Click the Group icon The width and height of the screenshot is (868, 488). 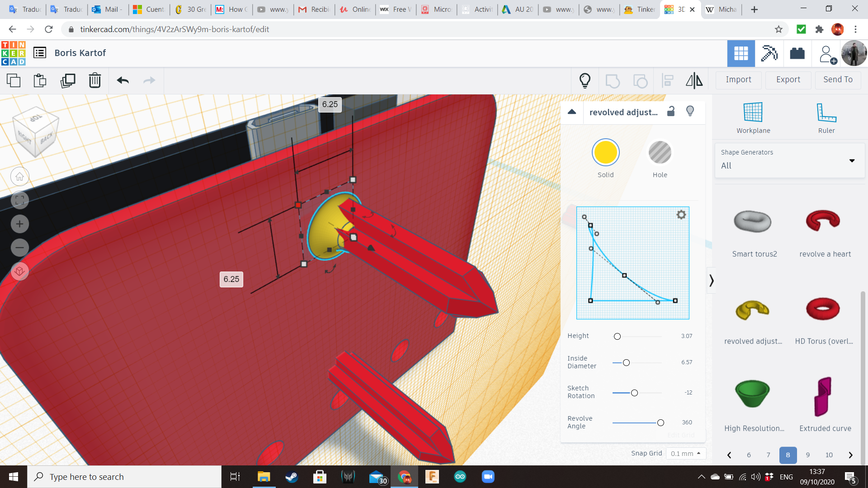[613, 80]
